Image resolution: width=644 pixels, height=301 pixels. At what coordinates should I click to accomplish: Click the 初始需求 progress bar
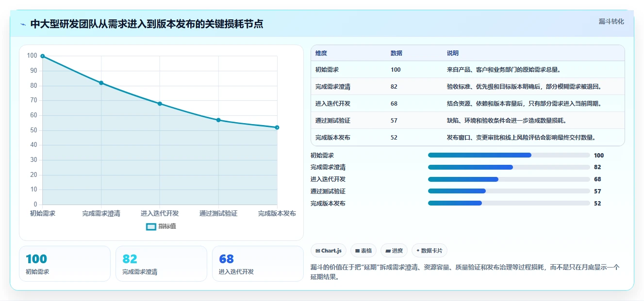pos(509,155)
